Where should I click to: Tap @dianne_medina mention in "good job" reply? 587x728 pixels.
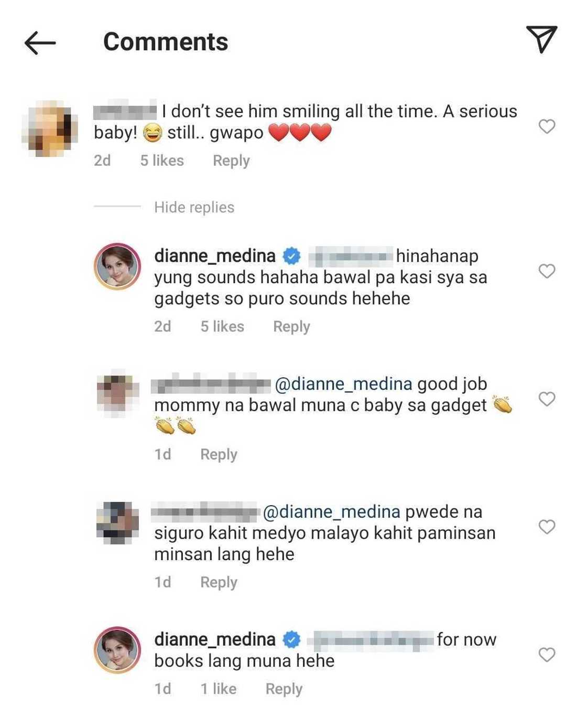point(343,384)
